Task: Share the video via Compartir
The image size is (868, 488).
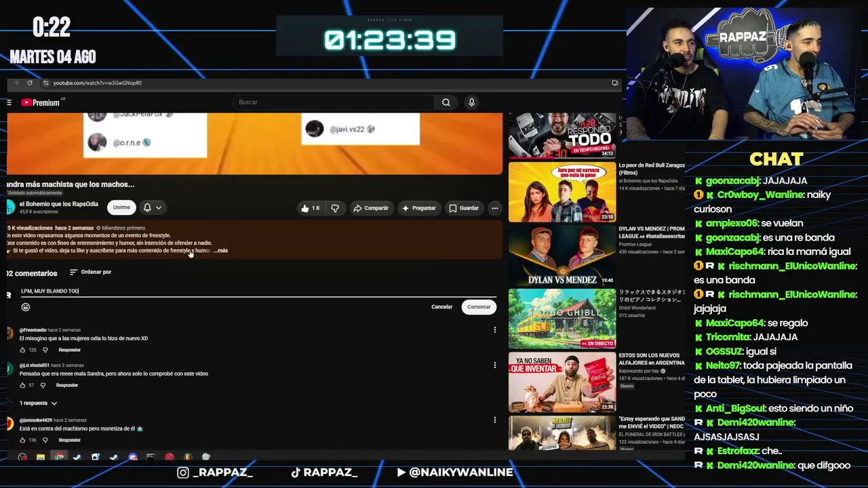Action: tap(371, 208)
